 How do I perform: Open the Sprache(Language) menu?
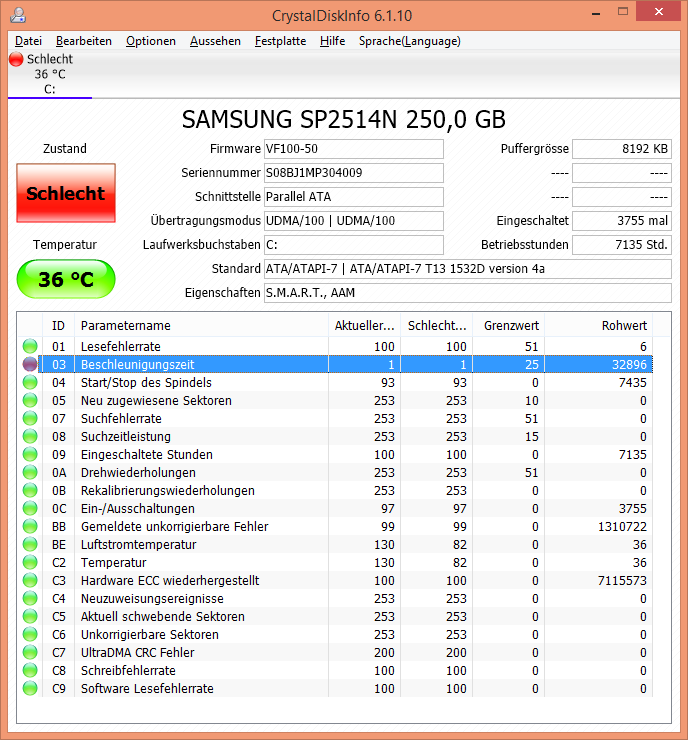point(410,41)
